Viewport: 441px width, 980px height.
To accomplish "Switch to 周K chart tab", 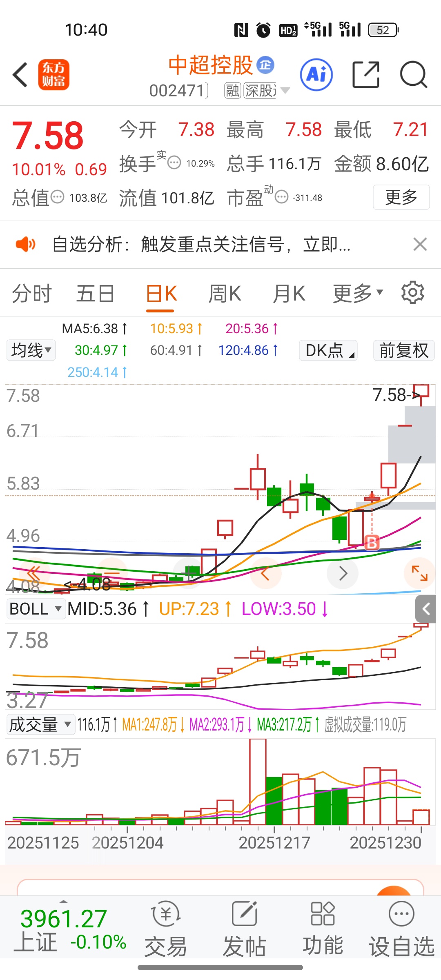I will [225, 294].
